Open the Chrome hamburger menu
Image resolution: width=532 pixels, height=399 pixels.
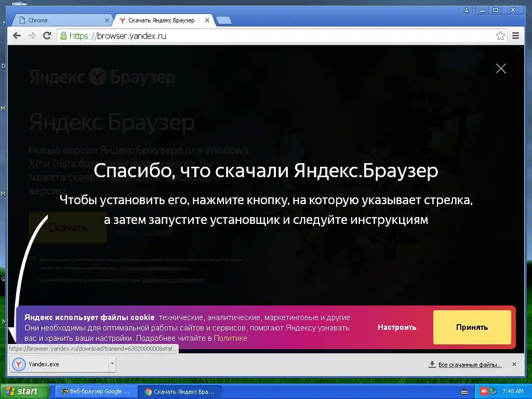[x=516, y=36]
